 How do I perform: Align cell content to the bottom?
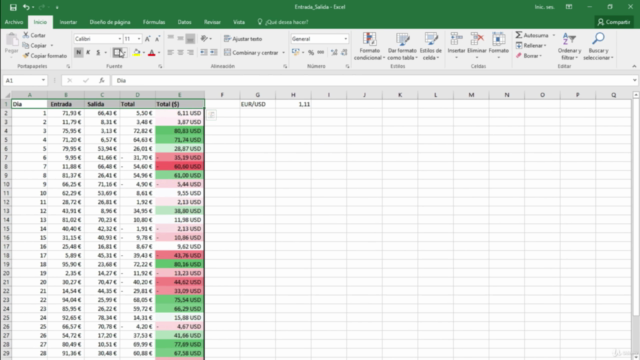point(190,38)
